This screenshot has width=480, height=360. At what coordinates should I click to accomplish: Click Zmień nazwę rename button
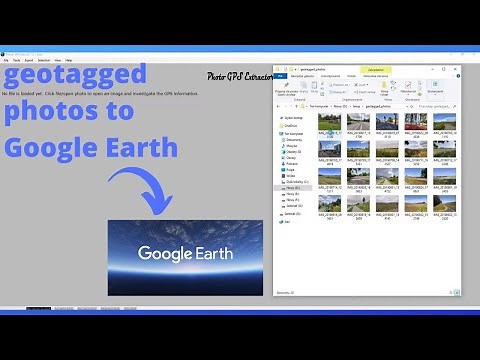(365, 92)
